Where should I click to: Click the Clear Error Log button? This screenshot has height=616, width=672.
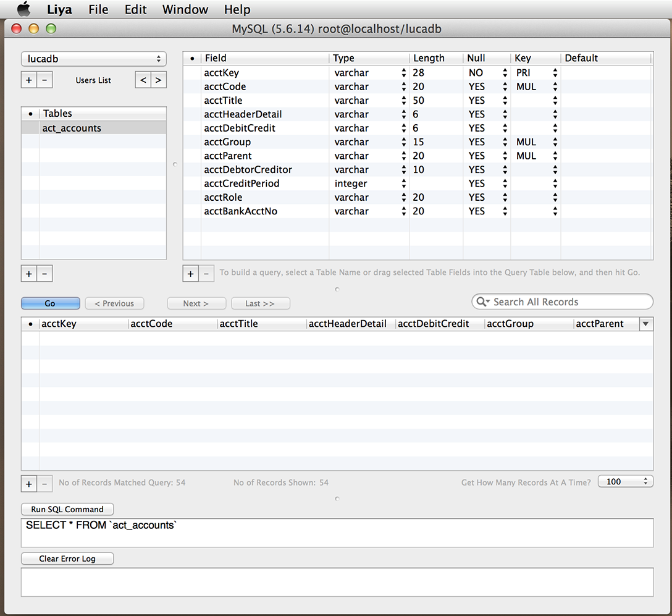tap(67, 559)
